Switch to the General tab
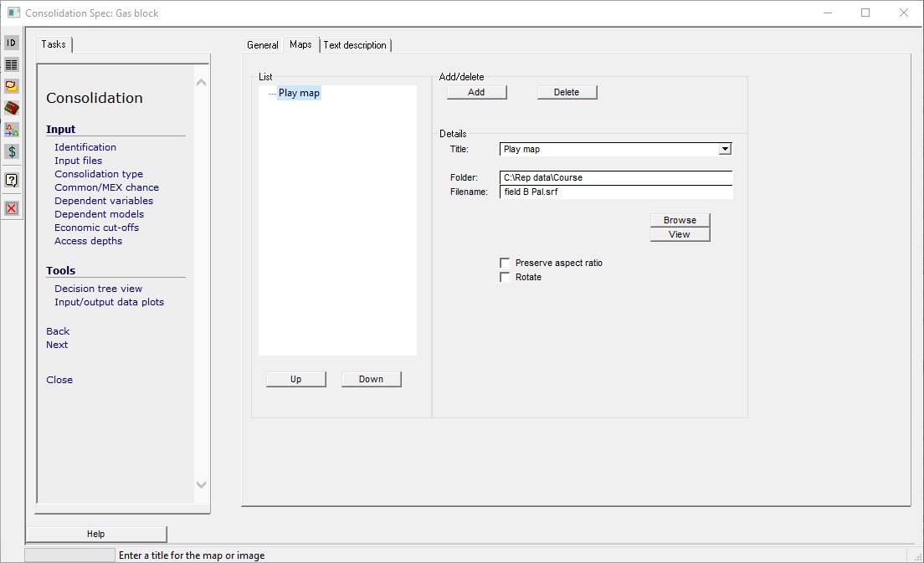924x563 pixels. click(263, 45)
